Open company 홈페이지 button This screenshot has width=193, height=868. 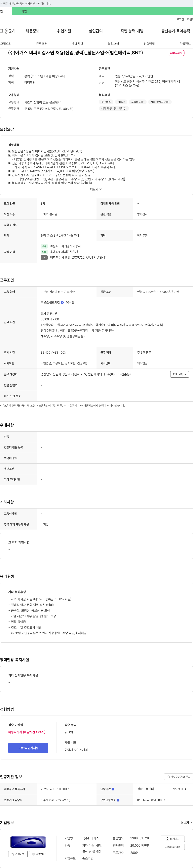172,839
